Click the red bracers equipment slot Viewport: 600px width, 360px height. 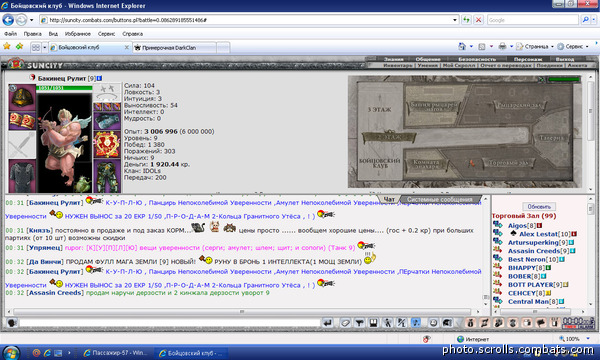click(x=22, y=121)
